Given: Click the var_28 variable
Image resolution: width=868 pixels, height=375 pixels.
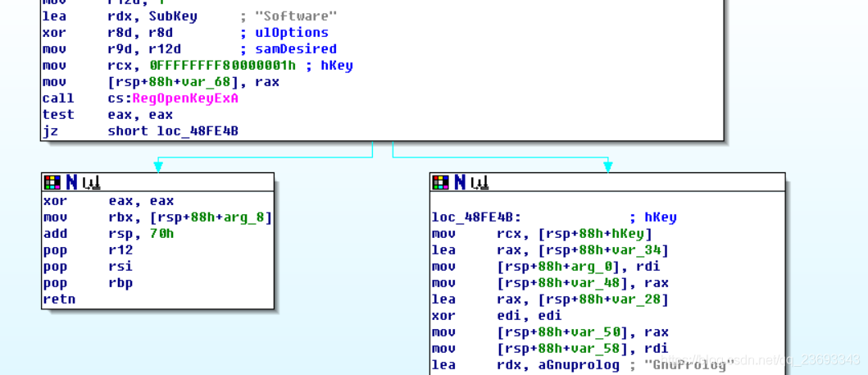Looking at the screenshot, I should (635, 300).
